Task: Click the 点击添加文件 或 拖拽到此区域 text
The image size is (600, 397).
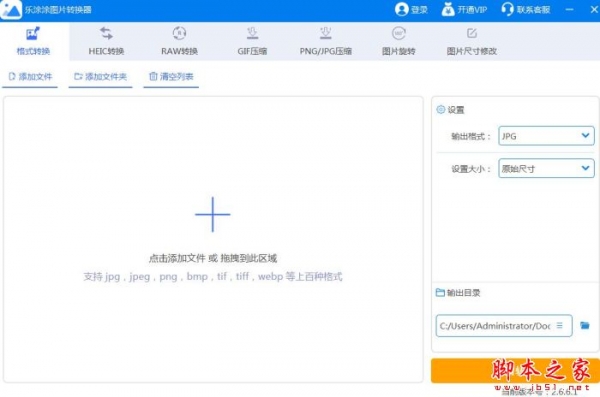Action: (213, 258)
